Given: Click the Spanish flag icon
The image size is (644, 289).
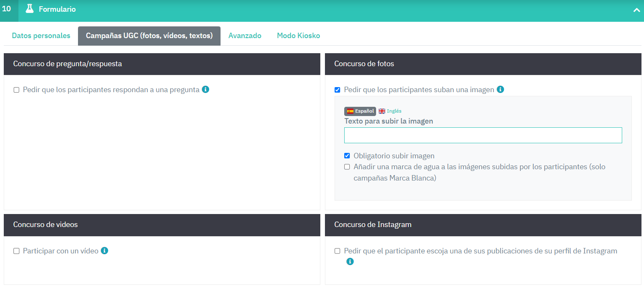Looking at the screenshot, I should (350, 111).
